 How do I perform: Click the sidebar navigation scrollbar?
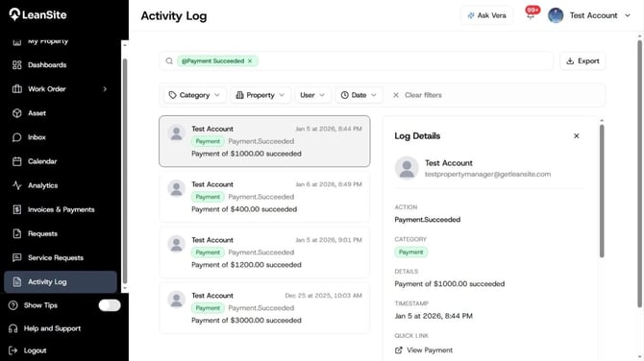(x=125, y=170)
